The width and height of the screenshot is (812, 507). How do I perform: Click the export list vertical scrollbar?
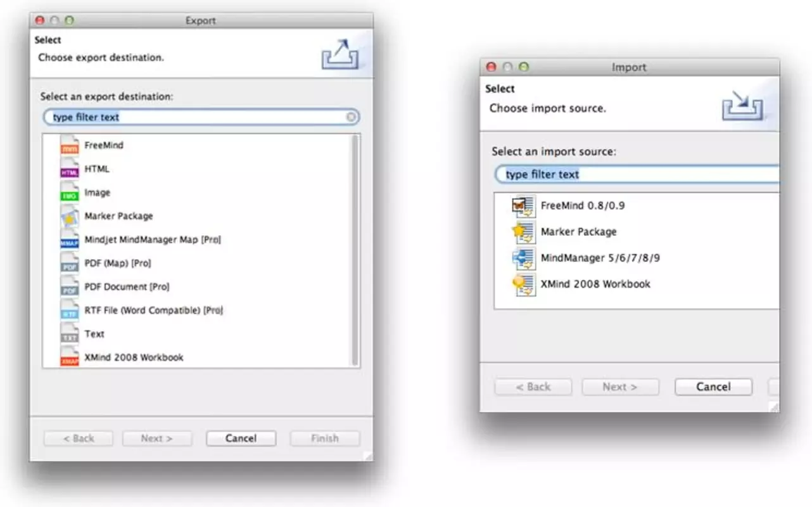pyautogui.click(x=355, y=250)
